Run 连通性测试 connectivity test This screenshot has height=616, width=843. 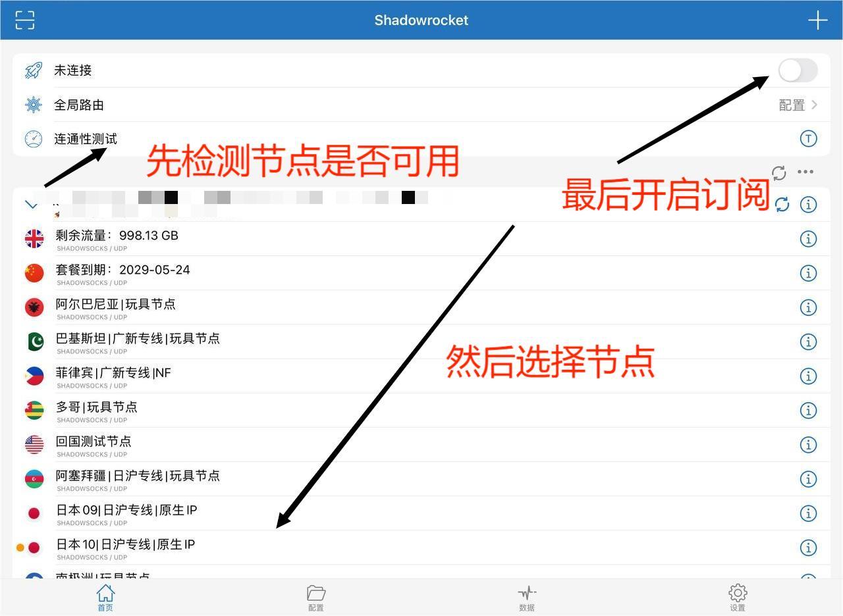point(86,139)
